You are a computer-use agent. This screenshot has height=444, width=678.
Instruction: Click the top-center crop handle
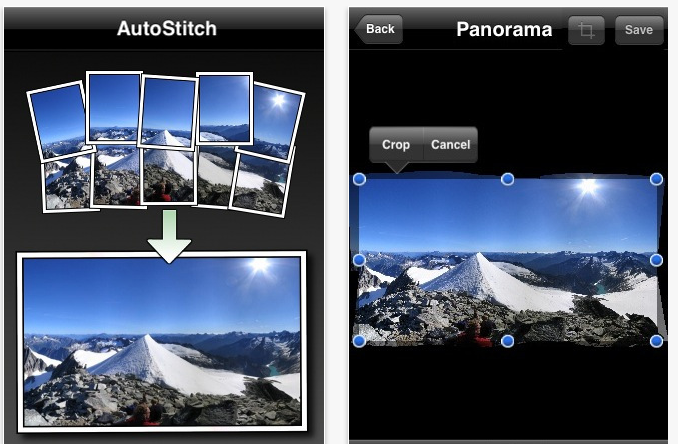[x=507, y=179]
